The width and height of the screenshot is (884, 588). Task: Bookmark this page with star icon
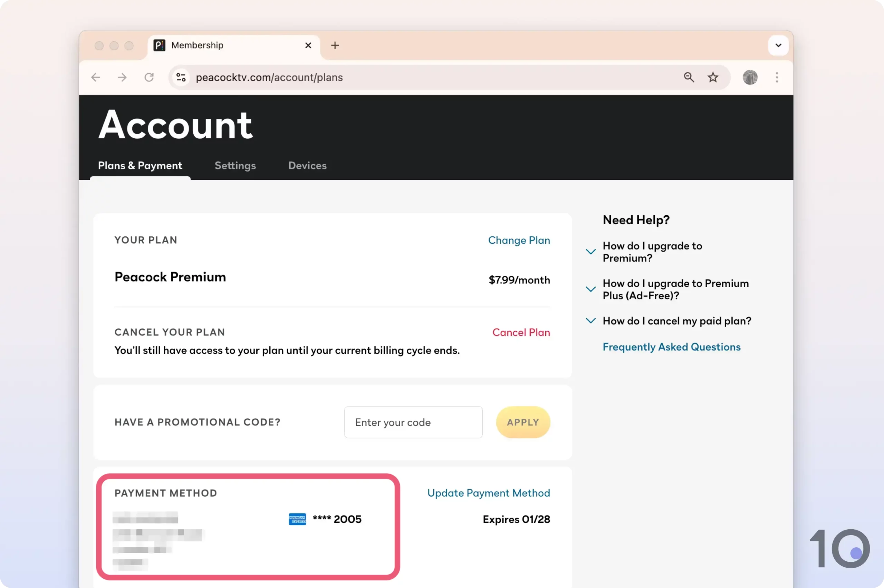coord(713,77)
